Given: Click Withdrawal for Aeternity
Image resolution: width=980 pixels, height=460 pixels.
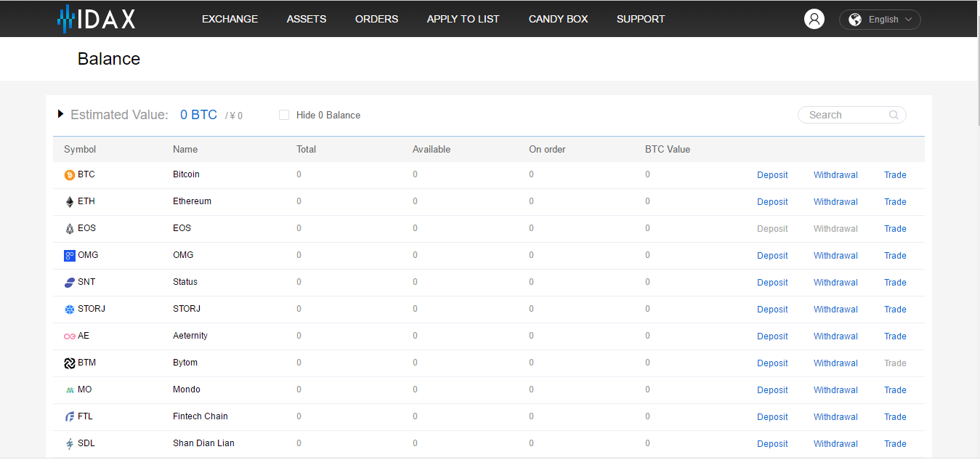Looking at the screenshot, I should [835, 336].
